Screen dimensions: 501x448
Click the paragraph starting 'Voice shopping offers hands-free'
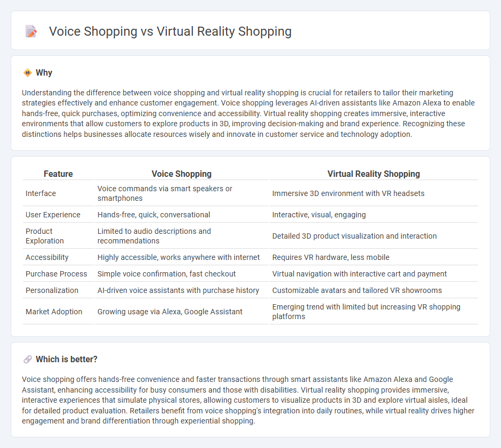click(248, 400)
